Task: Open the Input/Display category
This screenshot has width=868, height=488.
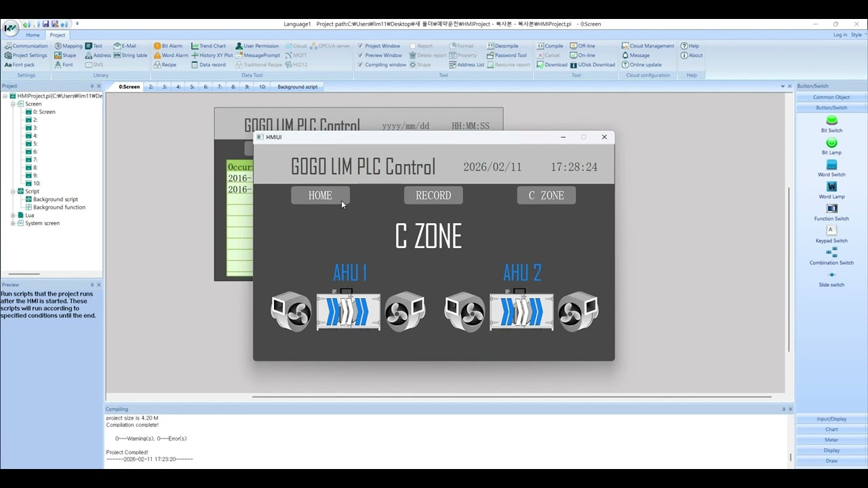Action: [x=831, y=419]
